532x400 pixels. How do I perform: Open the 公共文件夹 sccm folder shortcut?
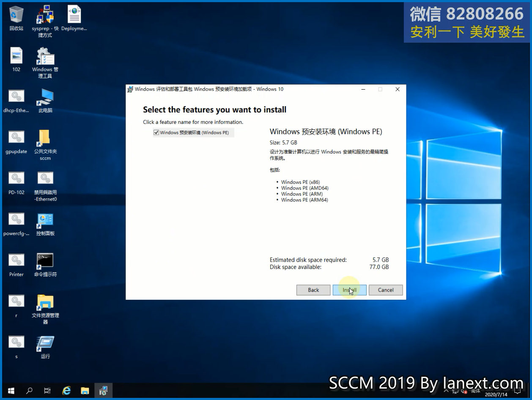tap(45, 145)
